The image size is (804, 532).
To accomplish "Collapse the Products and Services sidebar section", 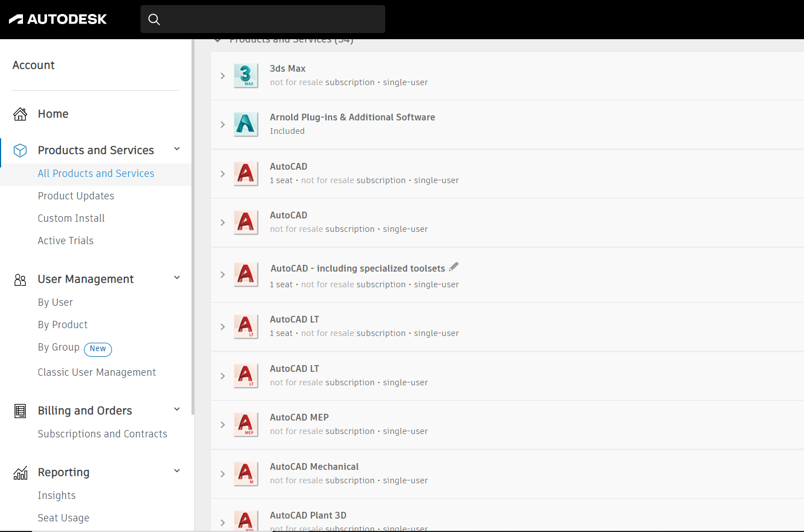I will (177, 149).
